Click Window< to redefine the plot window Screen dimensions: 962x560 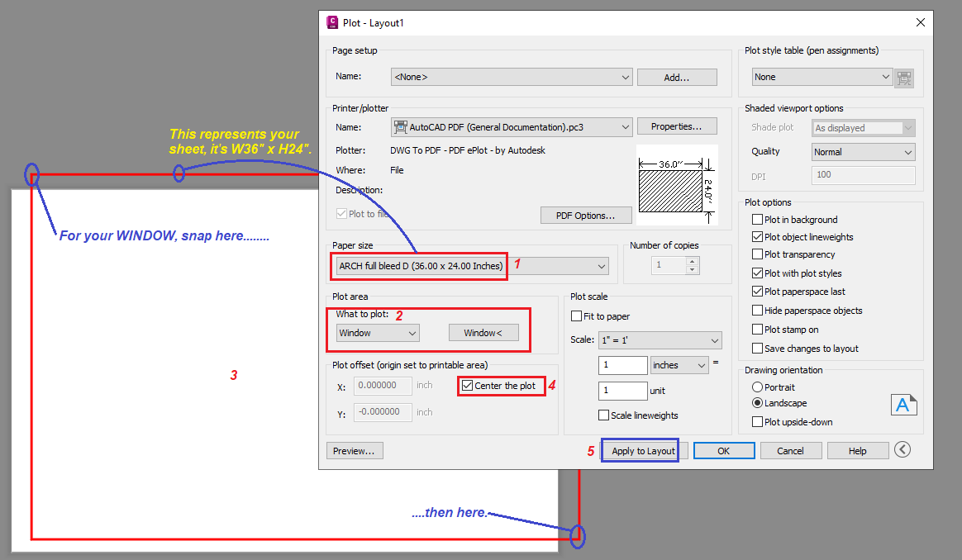click(x=484, y=332)
